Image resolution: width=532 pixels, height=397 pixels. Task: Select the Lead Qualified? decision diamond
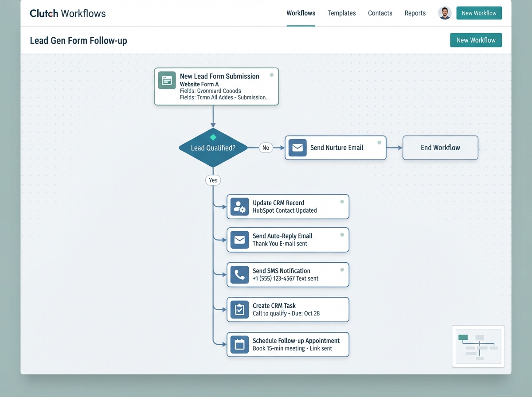point(213,148)
